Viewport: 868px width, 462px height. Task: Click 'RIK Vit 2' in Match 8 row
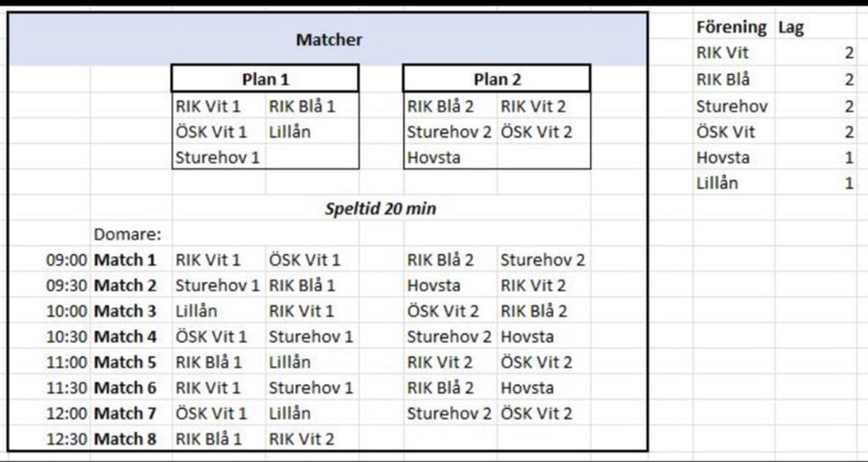(x=301, y=439)
